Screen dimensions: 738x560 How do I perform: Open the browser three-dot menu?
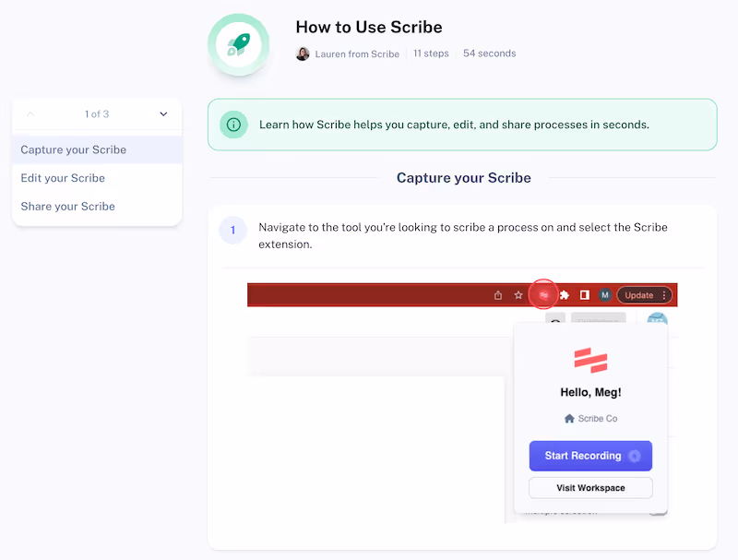[663, 295]
